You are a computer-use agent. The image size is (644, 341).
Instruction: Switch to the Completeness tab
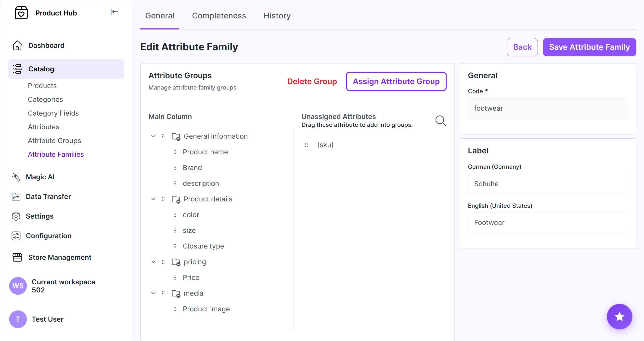(219, 15)
